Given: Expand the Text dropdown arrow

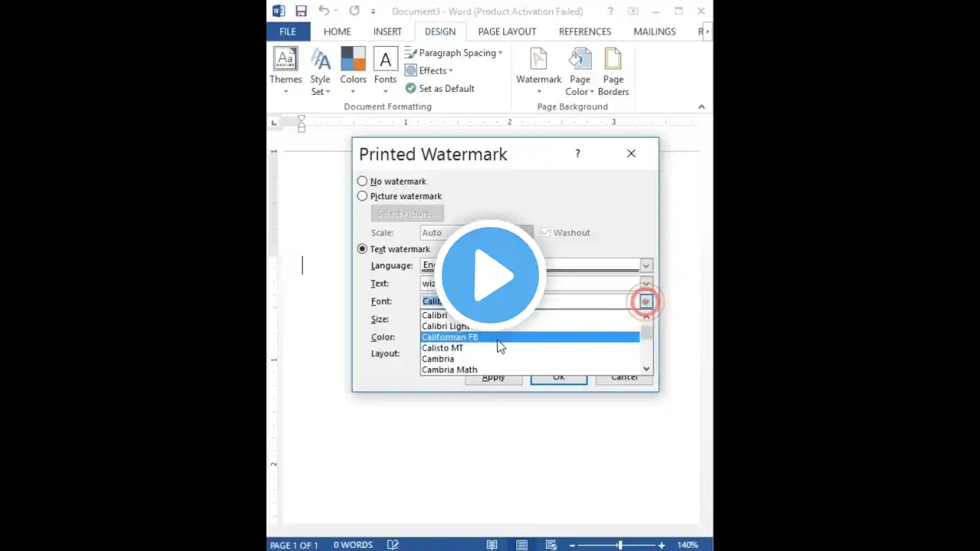Looking at the screenshot, I should click(x=646, y=283).
